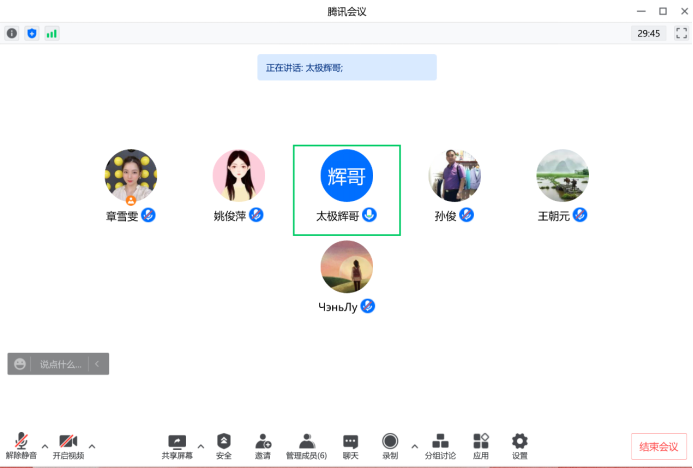Start sharing with 共享屏幕

(x=177, y=446)
